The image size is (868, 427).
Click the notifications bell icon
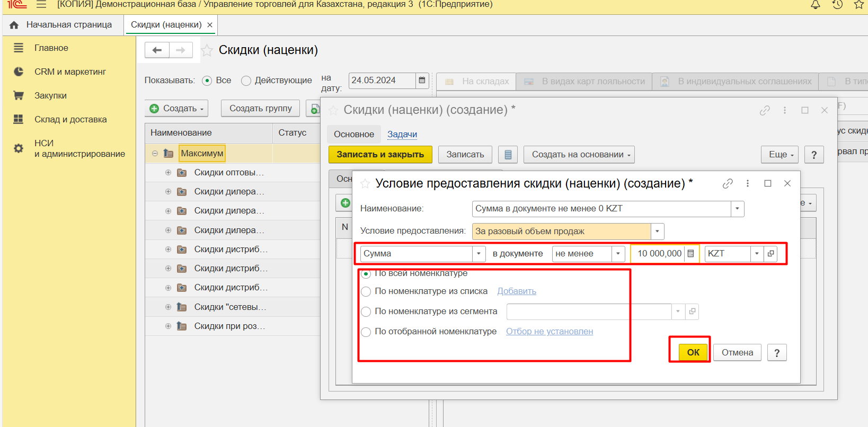point(816,5)
